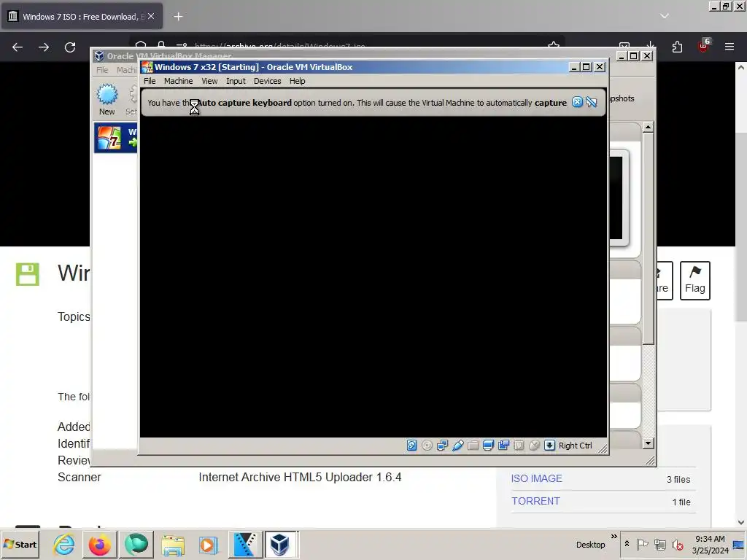Dismiss the auto capture keyboard notification

point(577,102)
